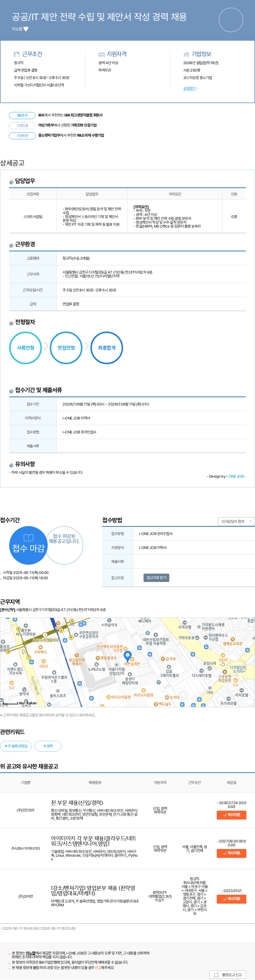
Task: Click the 명동칼국수 restaurant marker
Action: click(98, 658)
